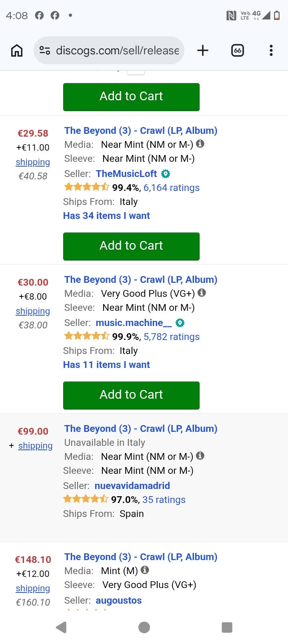Viewport: 288px width, 644px height.
Task: Add the €29.58 Crawl LP to cart
Action: click(x=131, y=246)
